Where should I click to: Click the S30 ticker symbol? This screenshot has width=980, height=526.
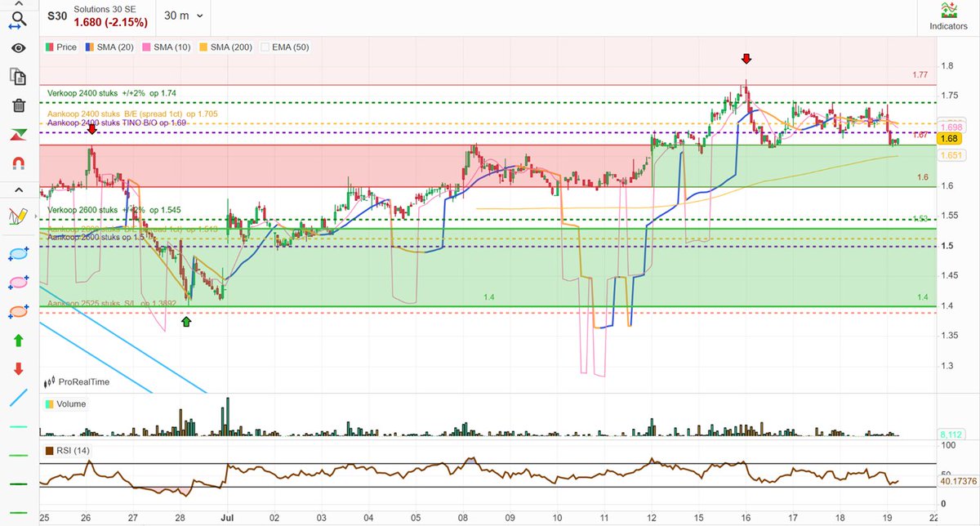pyautogui.click(x=57, y=16)
